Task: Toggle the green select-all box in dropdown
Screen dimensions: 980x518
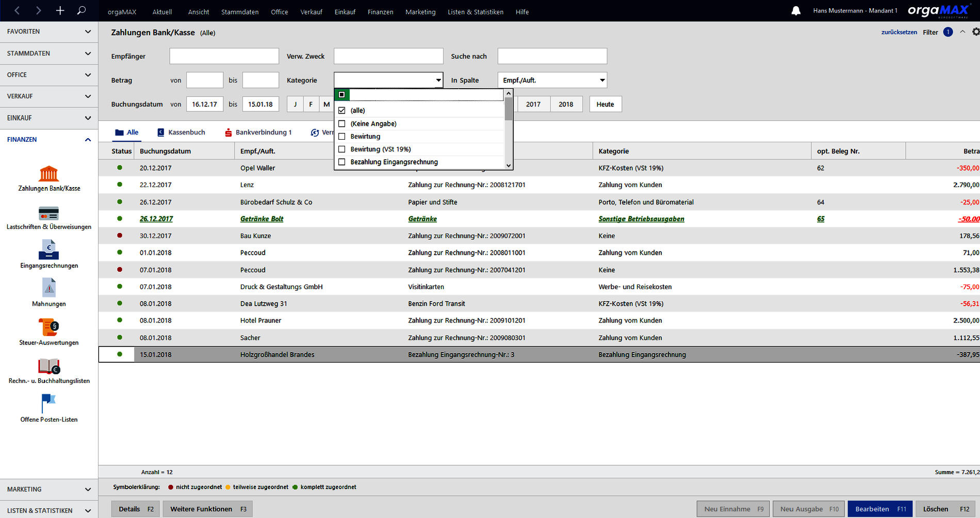Action: 341,95
